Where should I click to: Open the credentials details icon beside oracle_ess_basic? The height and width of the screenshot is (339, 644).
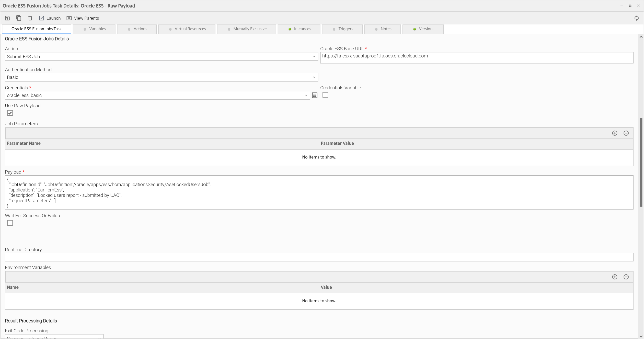315,95
